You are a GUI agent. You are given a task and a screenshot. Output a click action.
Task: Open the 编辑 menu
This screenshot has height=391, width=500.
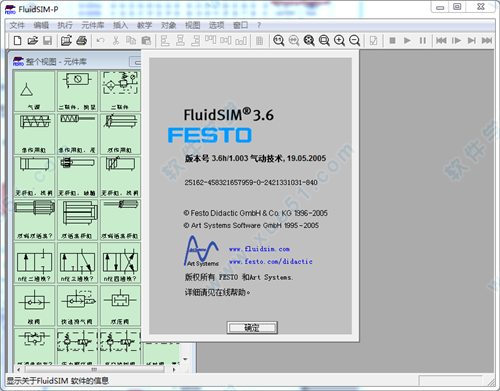41,25
